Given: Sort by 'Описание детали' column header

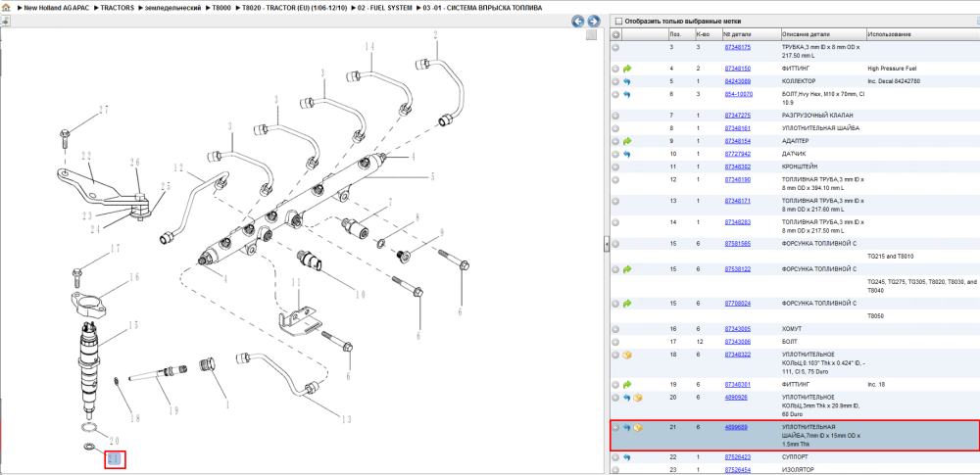Looking at the screenshot, I should 823,34.
